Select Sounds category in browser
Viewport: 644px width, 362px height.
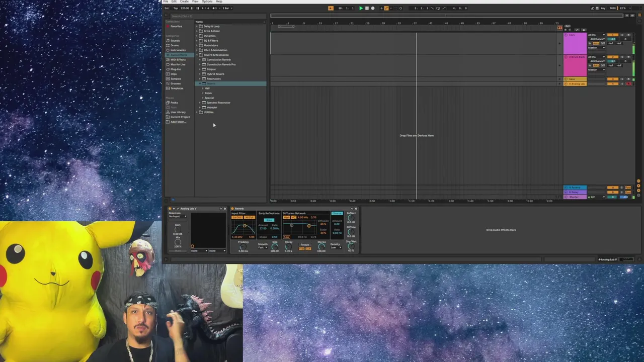pos(175,41)
